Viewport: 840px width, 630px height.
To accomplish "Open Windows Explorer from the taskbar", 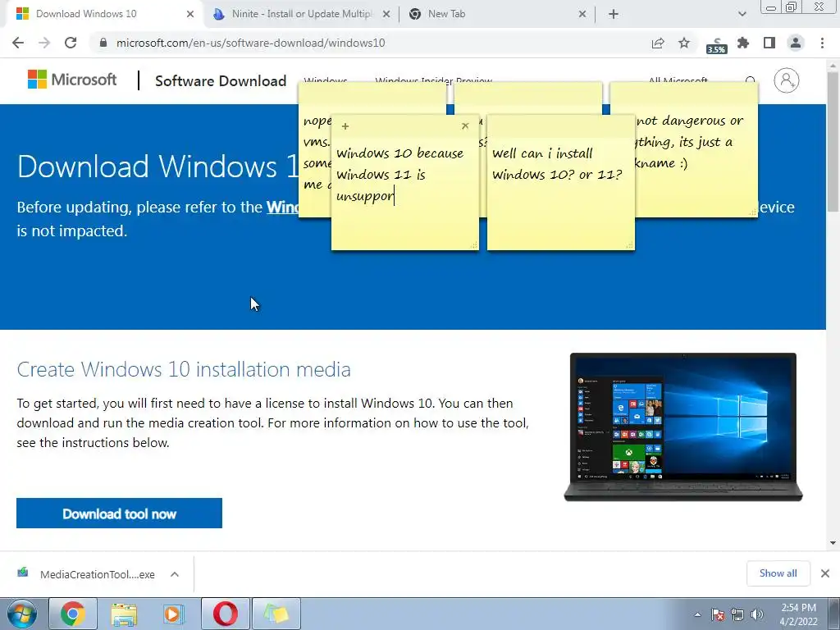I will [x=124, y=614].
